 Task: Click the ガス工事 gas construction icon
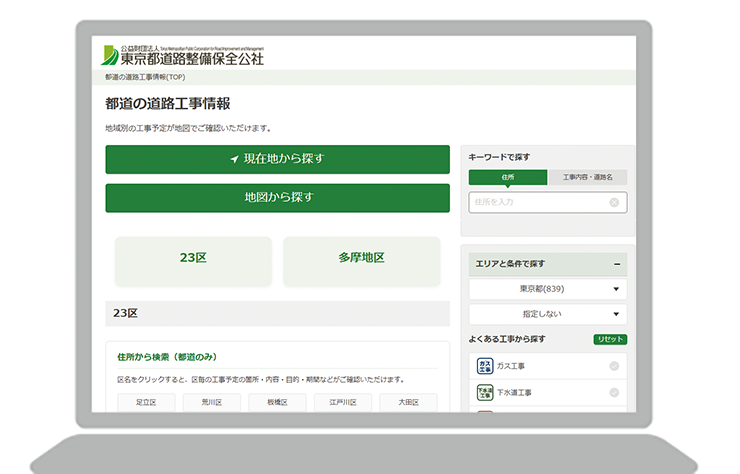click(485, 366)
